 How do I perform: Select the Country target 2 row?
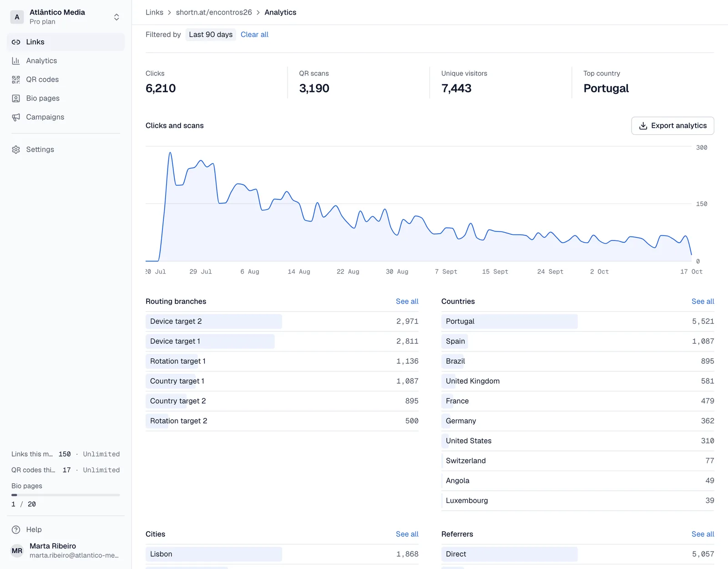282,401
